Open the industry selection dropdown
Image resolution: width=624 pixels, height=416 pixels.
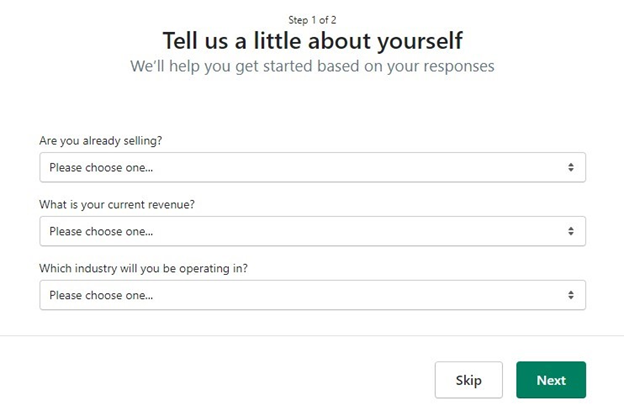pyautogui.click(x=312, y=295)
